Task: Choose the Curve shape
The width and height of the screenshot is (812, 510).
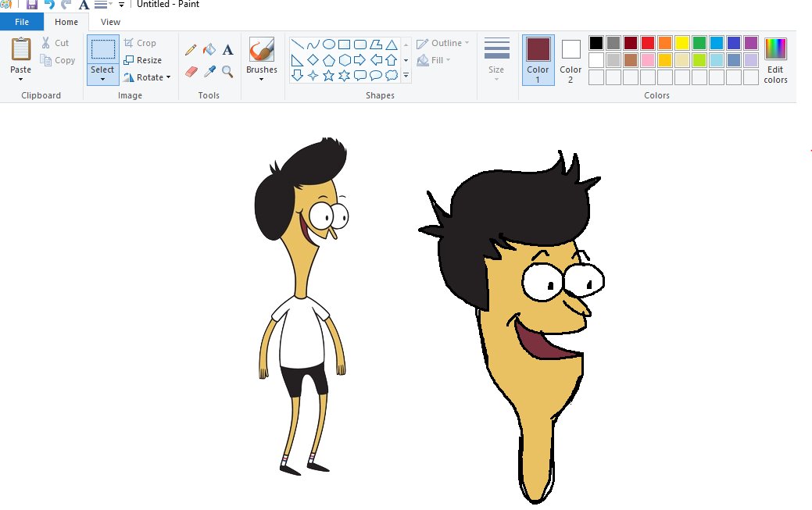Action: (x=313, y=45)
